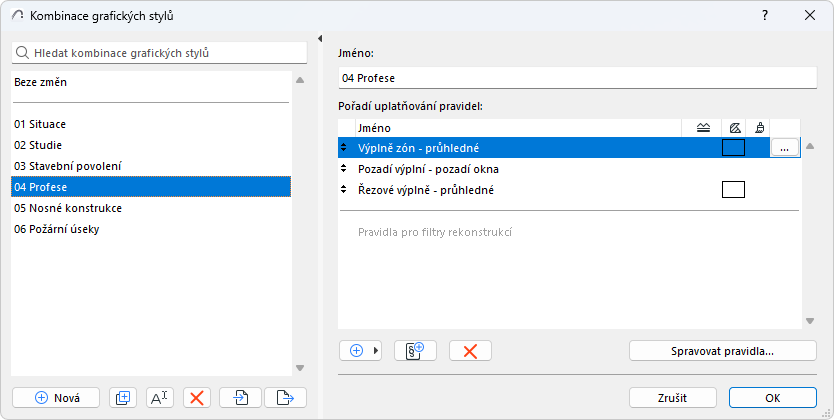Click the duplicate style combination icon
This screenshot has width=834, height=420.
[123, 397]
